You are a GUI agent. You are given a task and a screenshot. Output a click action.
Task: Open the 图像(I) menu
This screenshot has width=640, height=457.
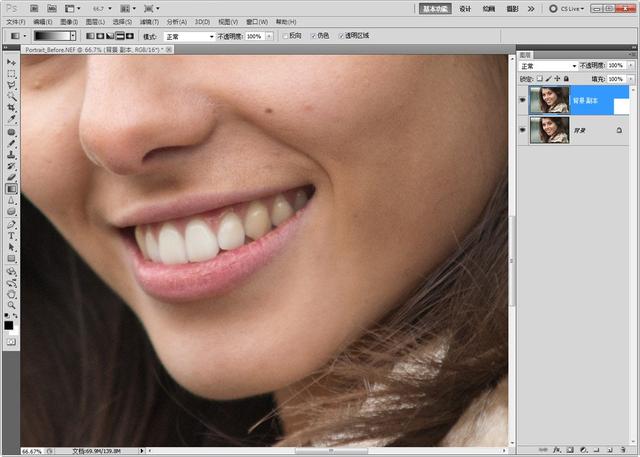(x=69, y=22)
